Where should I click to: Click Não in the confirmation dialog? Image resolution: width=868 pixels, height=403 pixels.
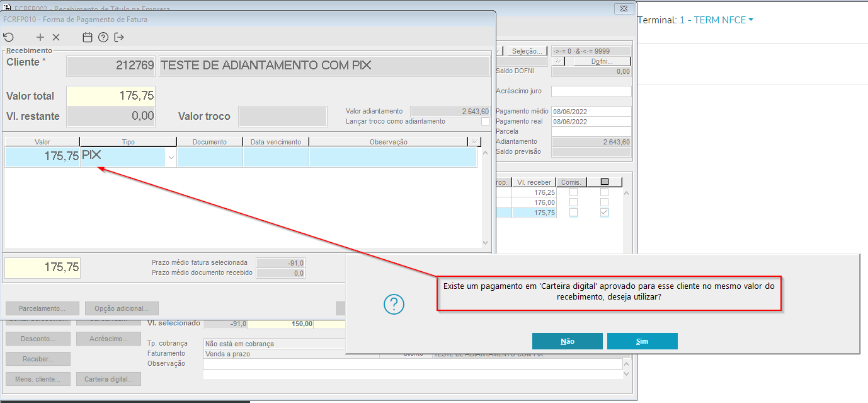tap(568, 341)
